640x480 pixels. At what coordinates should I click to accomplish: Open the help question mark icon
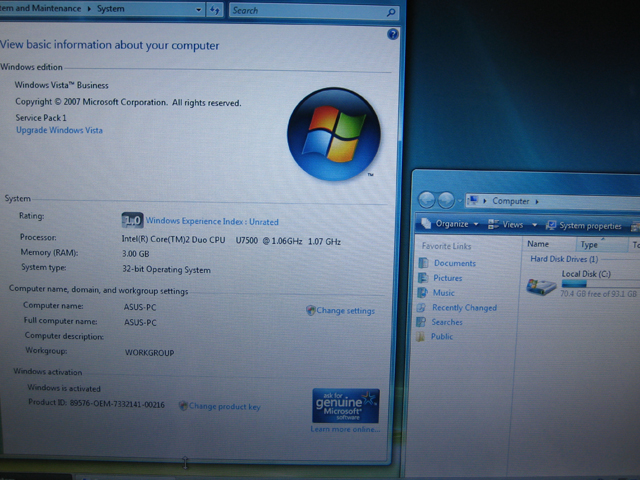pyautogui.click(x=393, y=34)
